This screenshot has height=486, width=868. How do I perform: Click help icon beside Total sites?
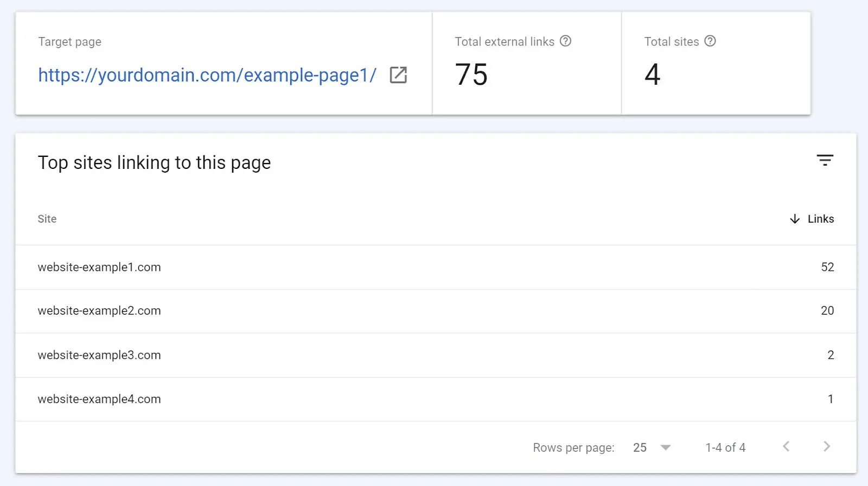[x=710, y=41]
